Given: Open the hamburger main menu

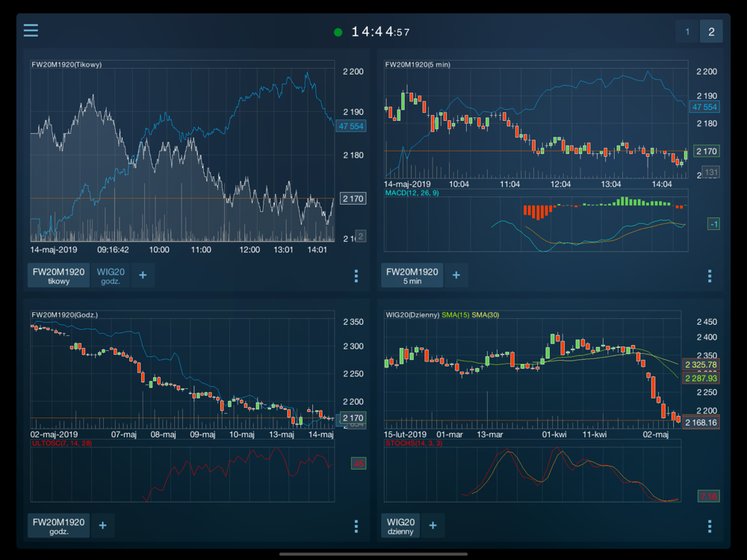Looking at the screenshot, I should 31,31.
